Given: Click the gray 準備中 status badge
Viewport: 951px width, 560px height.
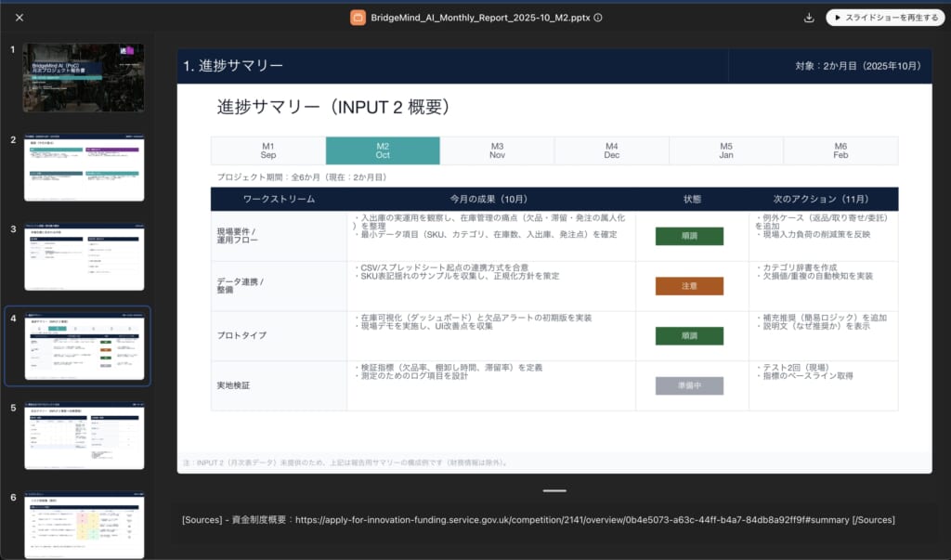Looking at the screenshot, I should [x=690, y=385].
